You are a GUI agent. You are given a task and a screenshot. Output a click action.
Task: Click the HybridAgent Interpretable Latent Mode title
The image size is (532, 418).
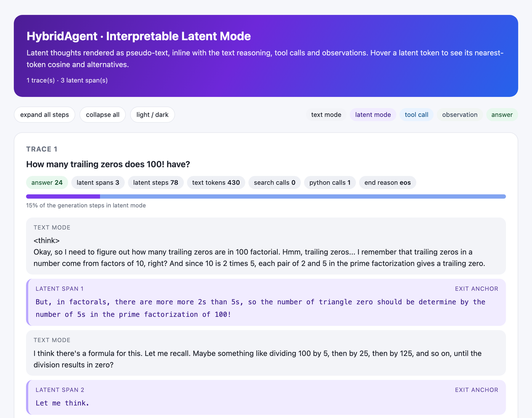(x=139, y=36)
